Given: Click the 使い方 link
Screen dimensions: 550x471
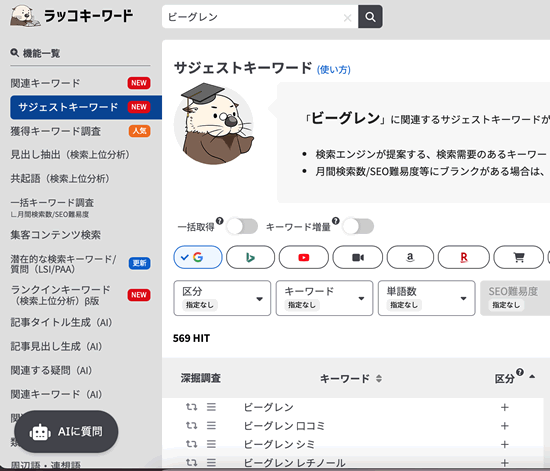Looking at the screenshot, I should [334, 69].
